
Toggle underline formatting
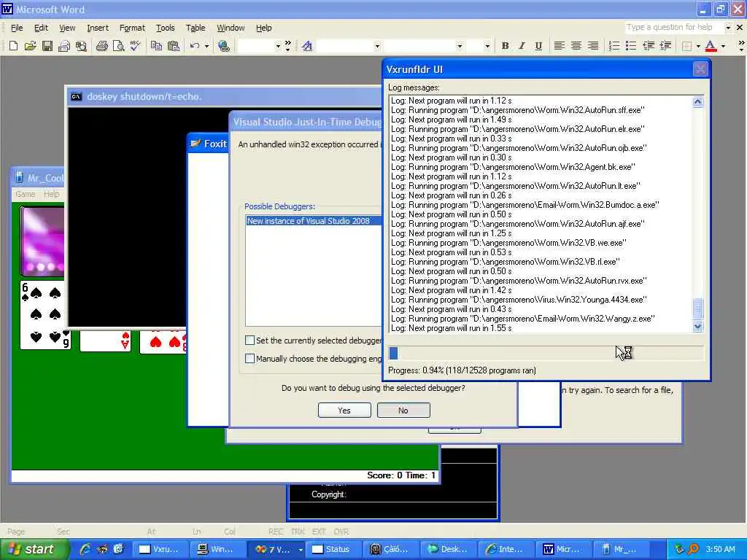coord(538,46)
